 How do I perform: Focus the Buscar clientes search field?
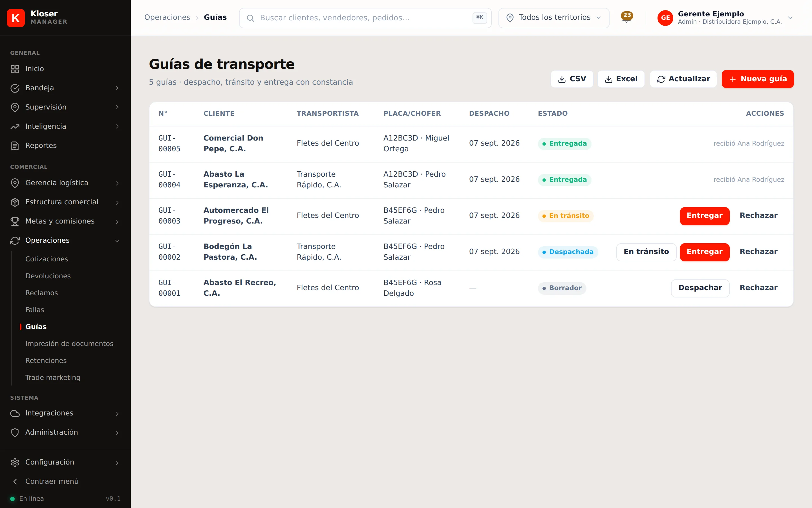(365, 18)
